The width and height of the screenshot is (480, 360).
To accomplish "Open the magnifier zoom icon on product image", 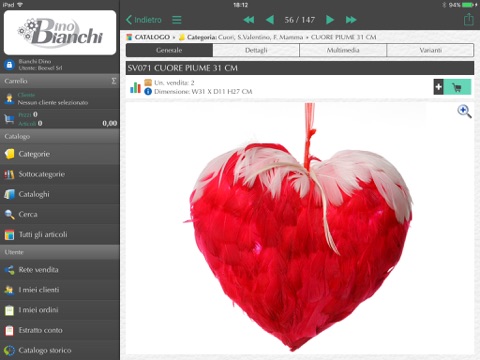I will click(x=464, y=111).
